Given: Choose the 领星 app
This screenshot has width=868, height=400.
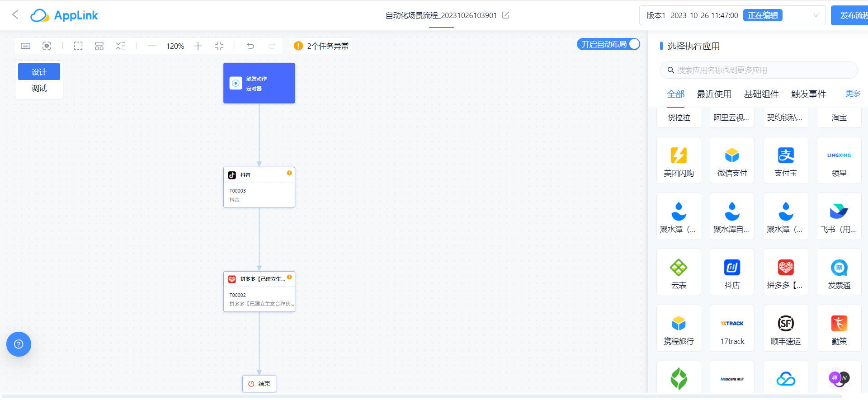Looking at the screenshot, I should pyautogui.click(x=839, y=160).
